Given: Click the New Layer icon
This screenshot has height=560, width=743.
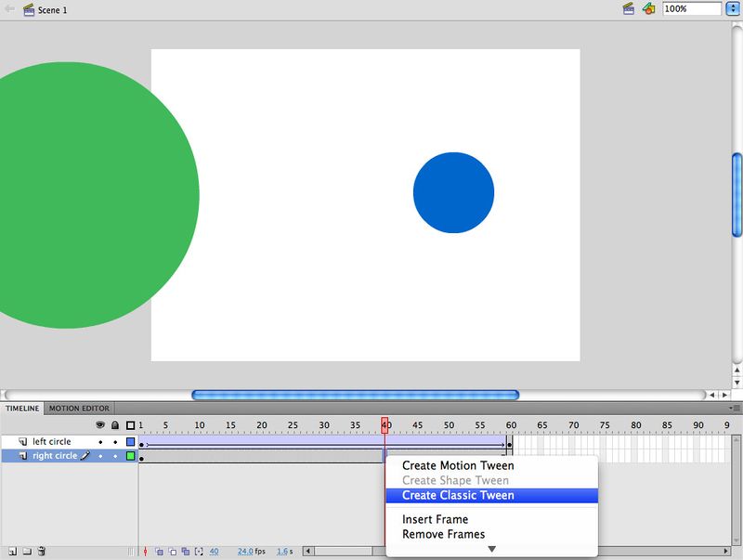Looking at the screenshot, I should click(x=12, y=552).
